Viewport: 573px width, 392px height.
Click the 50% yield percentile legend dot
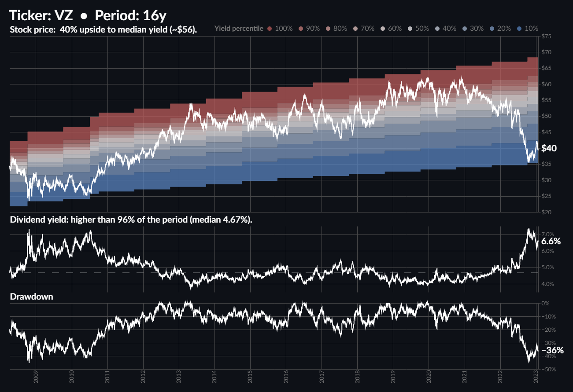tap(410, 29)
